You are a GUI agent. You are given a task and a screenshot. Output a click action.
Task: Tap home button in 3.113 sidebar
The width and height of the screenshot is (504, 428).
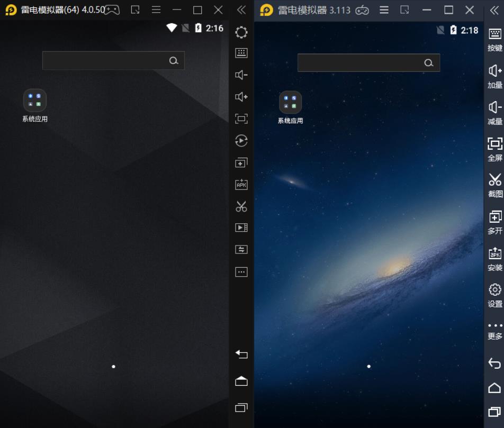[x=494, y=388]
